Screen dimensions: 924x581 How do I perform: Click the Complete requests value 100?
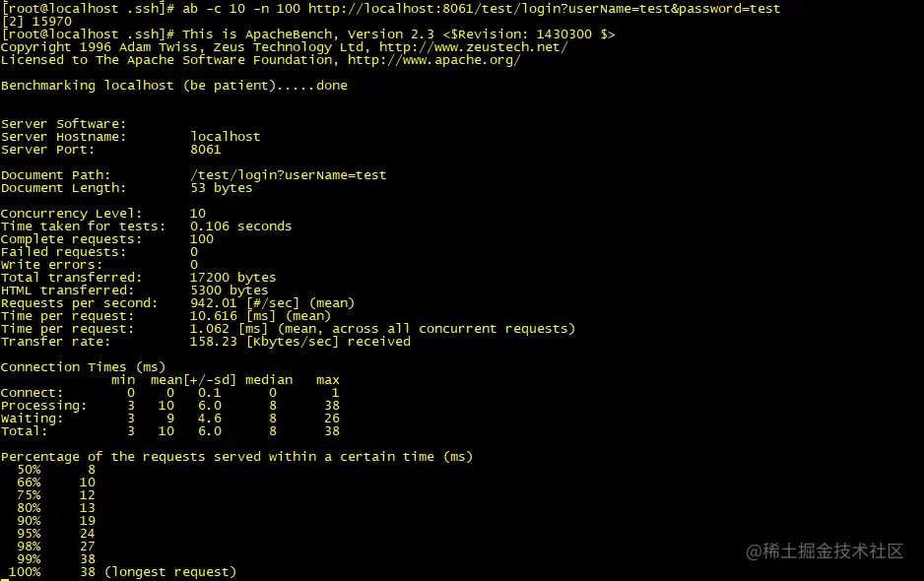tap(202, 239)
